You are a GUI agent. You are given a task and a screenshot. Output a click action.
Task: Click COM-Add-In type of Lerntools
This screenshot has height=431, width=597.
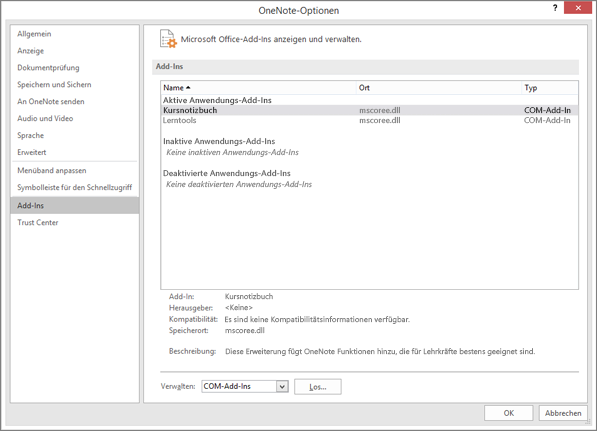(547, 120)
